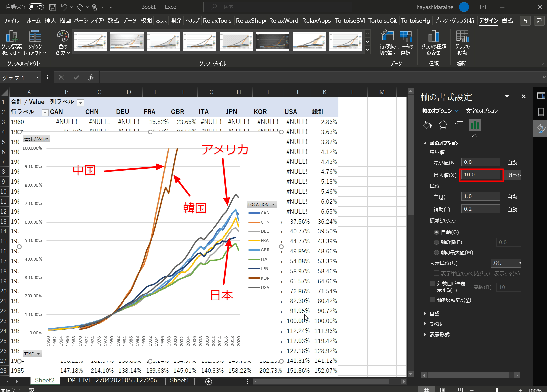Toggle the 自動保存 switch
The image size is (547, 392).
(x=36, y=7)
